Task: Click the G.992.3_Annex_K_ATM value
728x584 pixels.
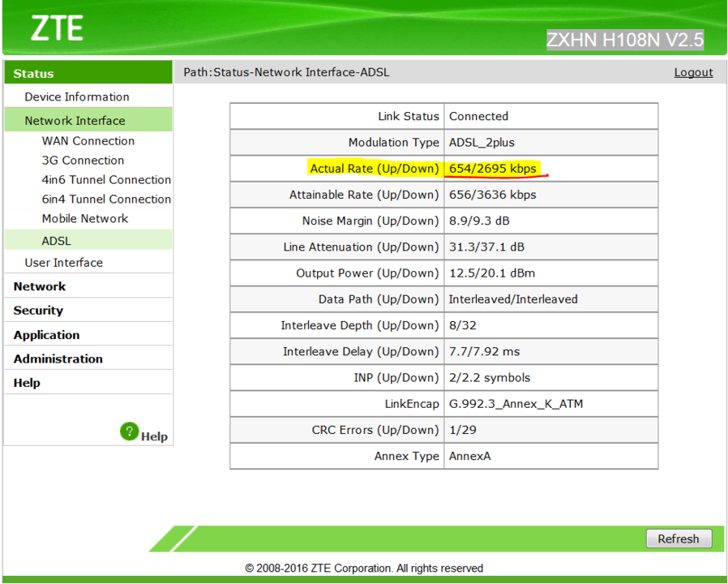Action: pos(516,404)
